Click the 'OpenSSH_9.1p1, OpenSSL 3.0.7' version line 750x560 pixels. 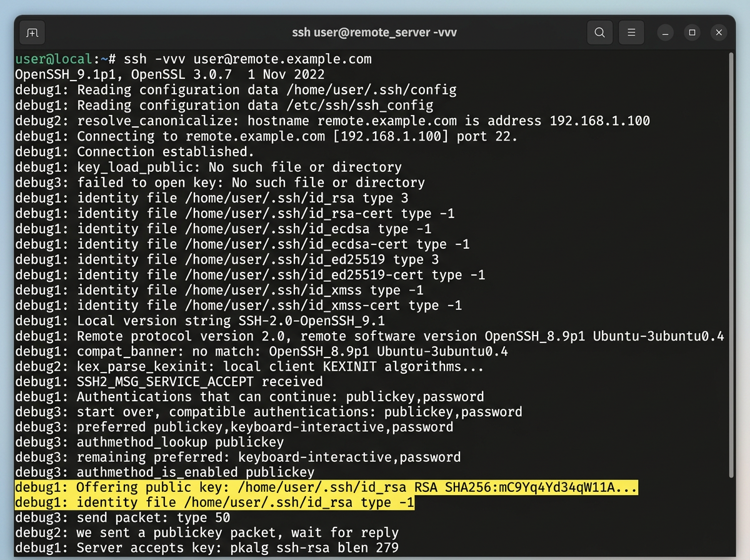(x=170, y=74)
